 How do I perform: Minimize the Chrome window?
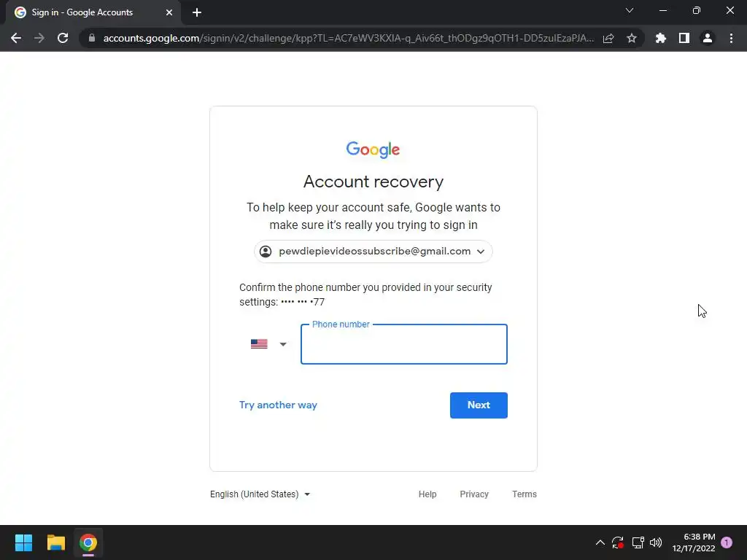click(x=663, y=10)
